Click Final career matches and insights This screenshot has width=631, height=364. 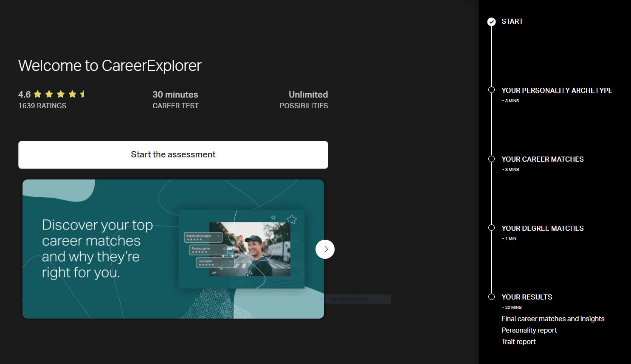point(553,319)
